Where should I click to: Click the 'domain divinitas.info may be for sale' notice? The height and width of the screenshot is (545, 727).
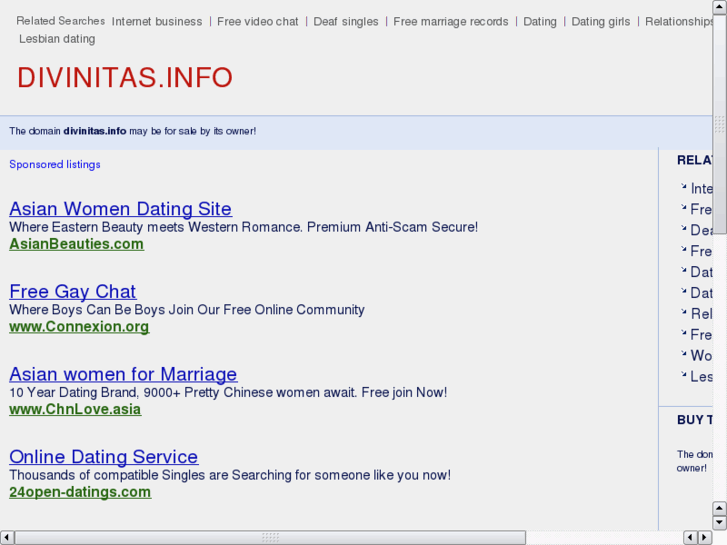coord(133,131)
